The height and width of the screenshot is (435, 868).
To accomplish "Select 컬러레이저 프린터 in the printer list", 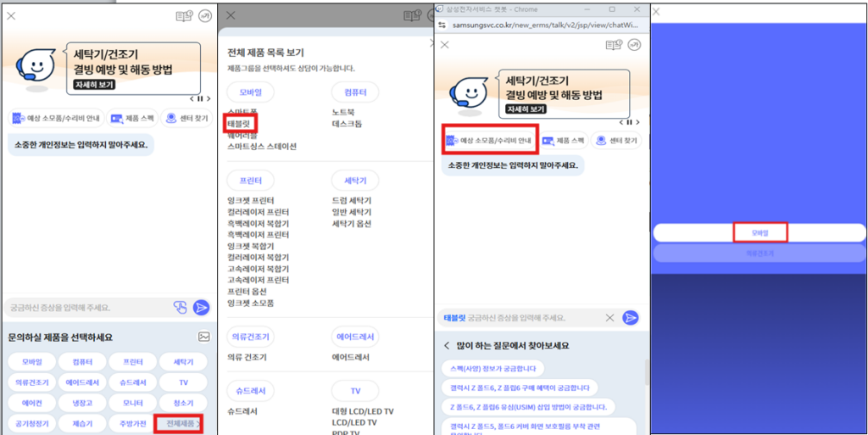I will [258, 212].
